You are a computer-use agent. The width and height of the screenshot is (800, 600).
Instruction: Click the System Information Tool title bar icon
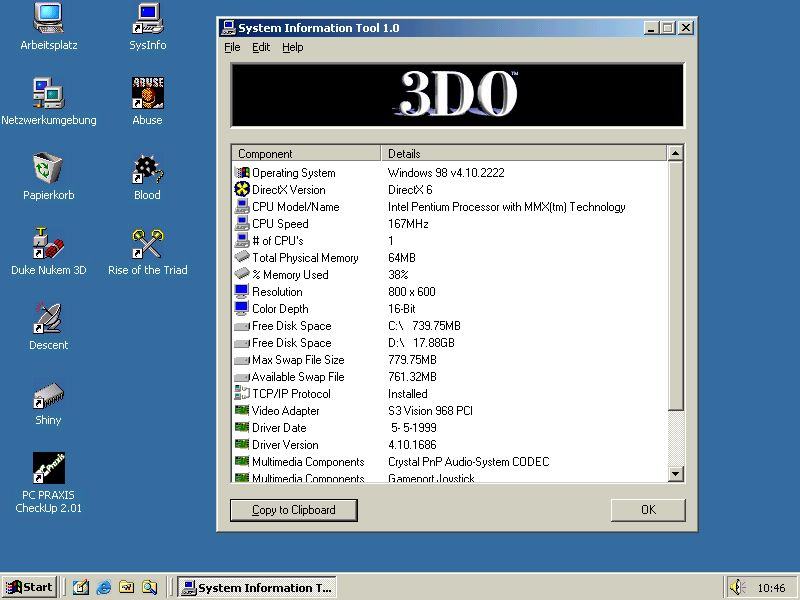tap(229, 28)
